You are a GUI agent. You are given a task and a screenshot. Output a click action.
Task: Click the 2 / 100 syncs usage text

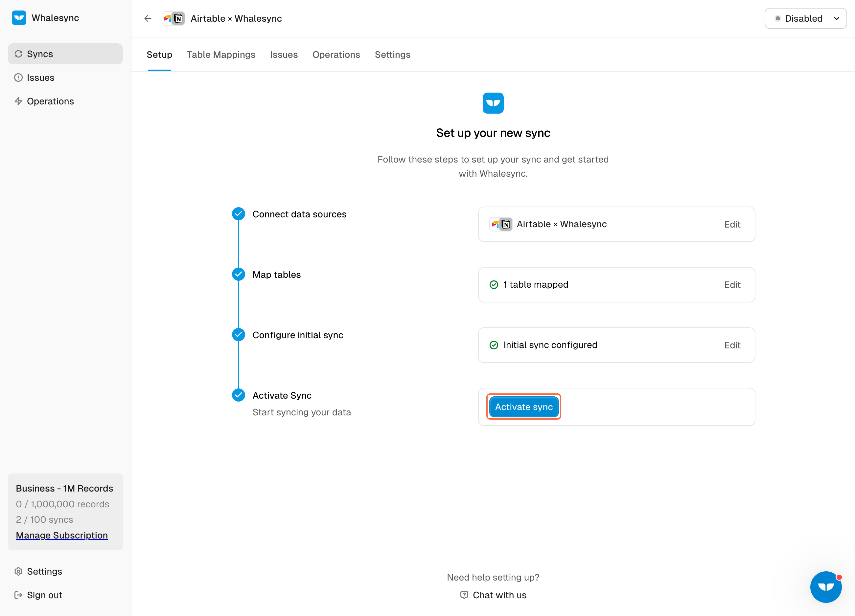(44, 520)
